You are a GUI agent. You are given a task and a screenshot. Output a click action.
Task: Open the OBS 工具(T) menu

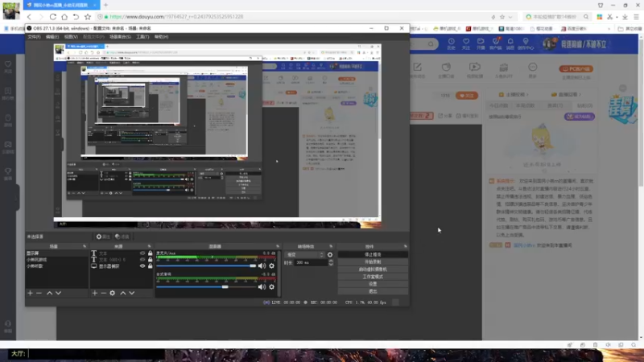pyautogui.click(x=142, y=37)
